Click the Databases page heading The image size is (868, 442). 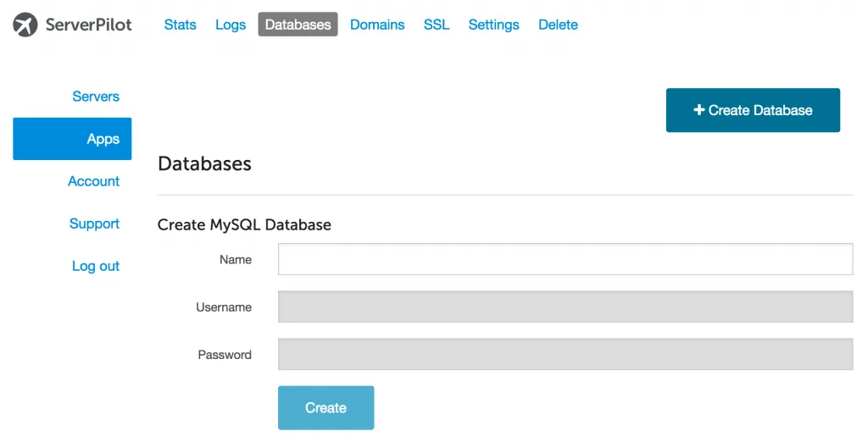tap(204, 163)
